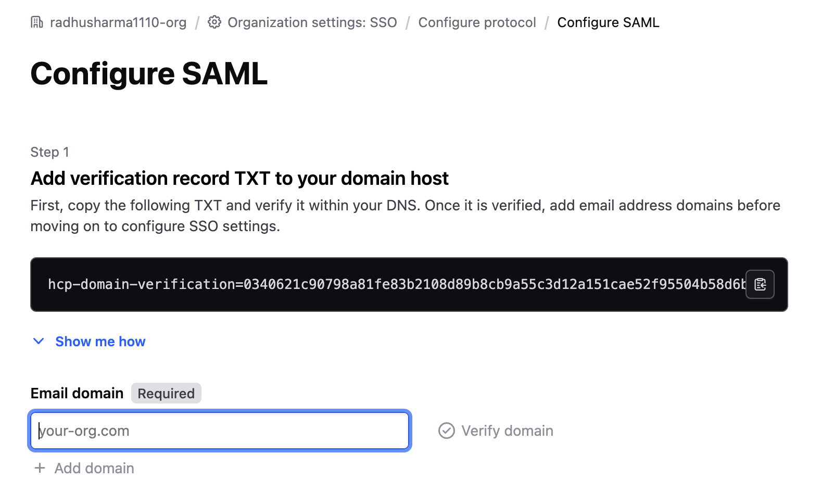Screen dimensions: 834x504
Task: Return to Configure protocol breadcrumb
Action: point(477,22)
